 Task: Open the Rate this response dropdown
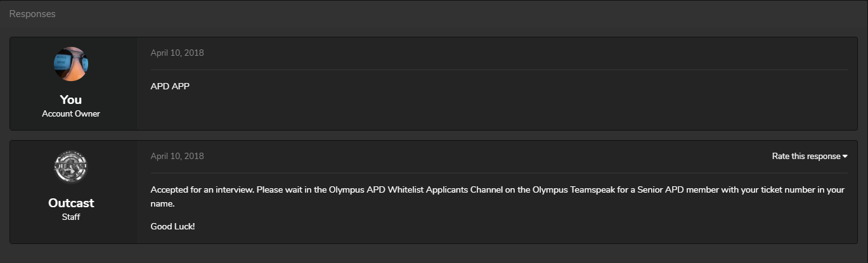810,157
